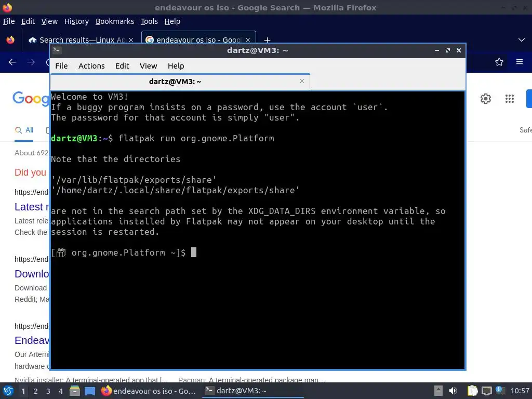Open the terminal View menu
Viewport: 532px width, 399px height.
pos(148,66)
